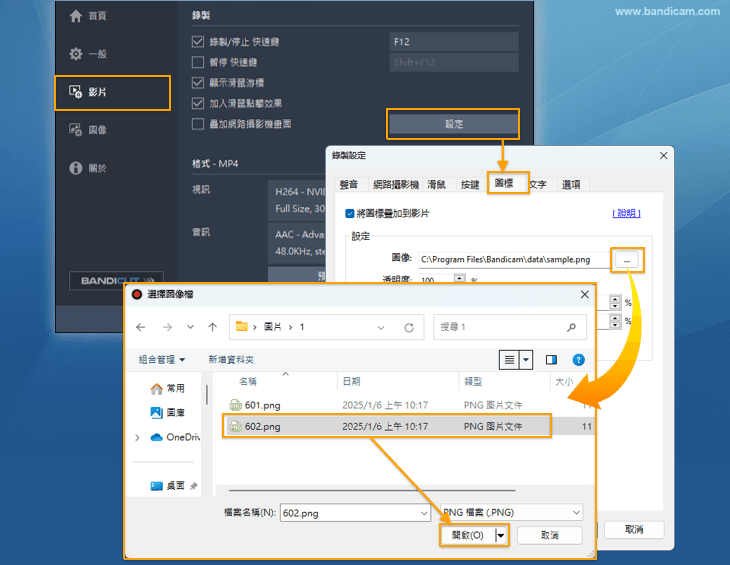Open the 首頁 home section in sidebar
730x565 pixels.
tap(88, 17)
